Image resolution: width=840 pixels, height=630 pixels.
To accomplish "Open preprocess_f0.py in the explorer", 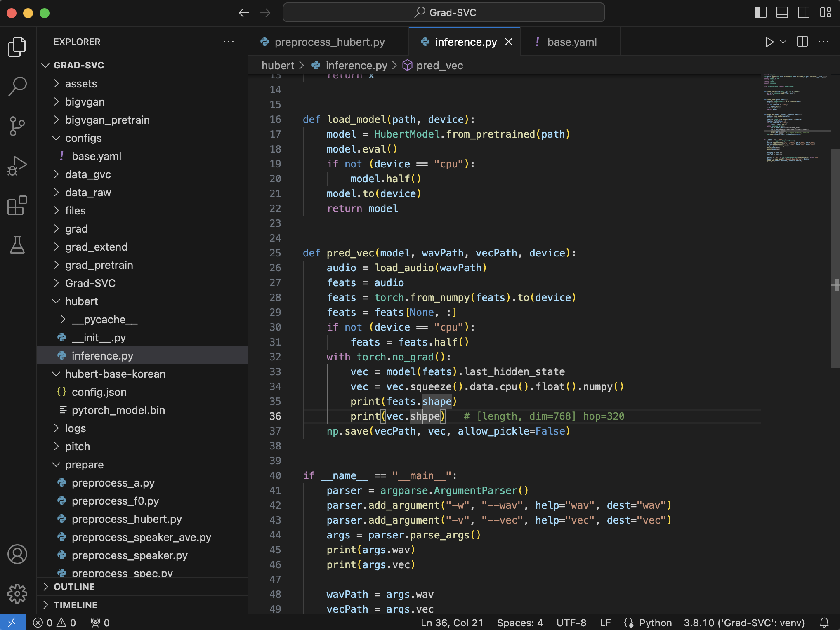I will 142,501.
